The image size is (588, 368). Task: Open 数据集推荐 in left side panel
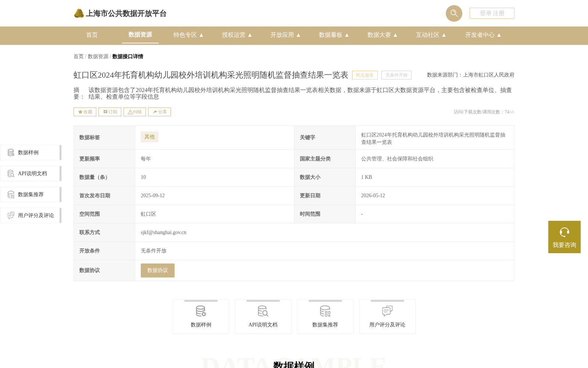pyautogui.click(x=31, y=195)
